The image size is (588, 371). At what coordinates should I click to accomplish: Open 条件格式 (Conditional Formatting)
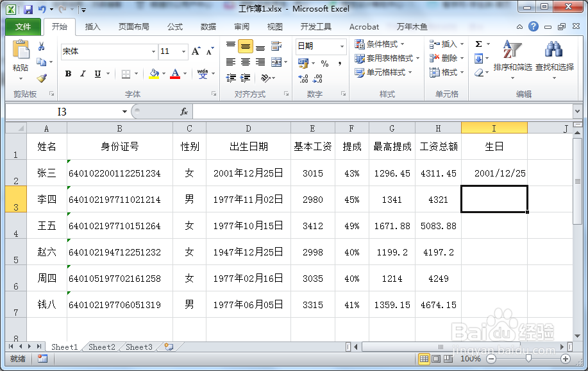[378, 45]
